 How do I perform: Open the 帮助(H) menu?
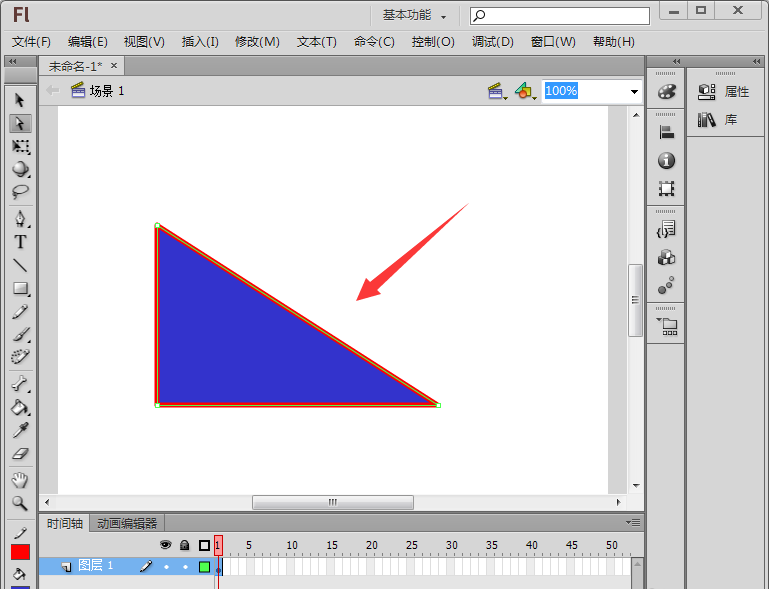click(x=614, y=42)
